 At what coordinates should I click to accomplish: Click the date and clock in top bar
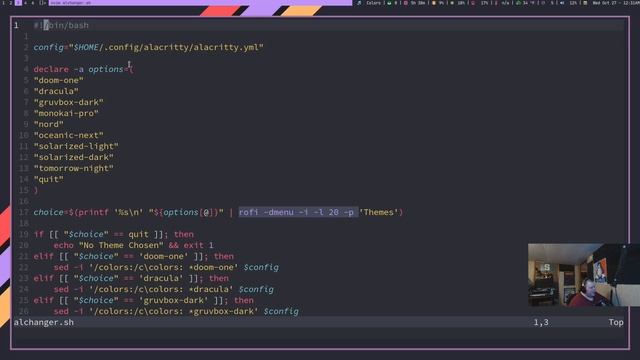[616, 2]
